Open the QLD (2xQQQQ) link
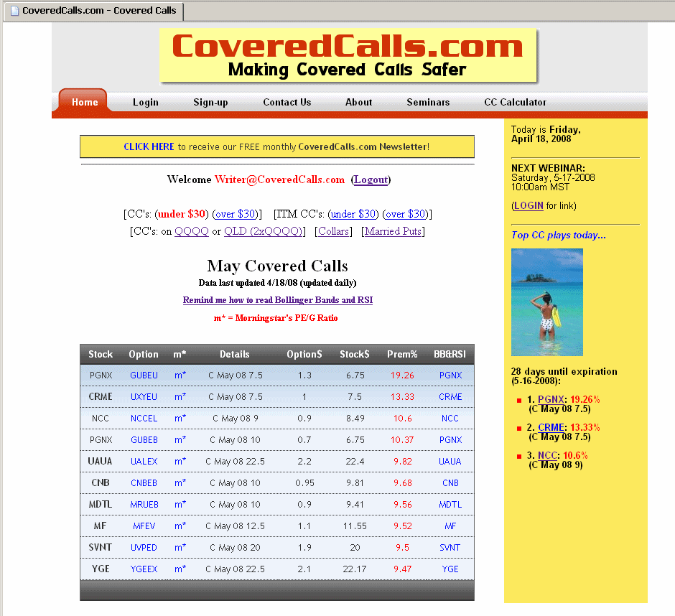Image resolution: width=675 pixels, height=616 pixels. pyautogui.click(x=263, y=231)
